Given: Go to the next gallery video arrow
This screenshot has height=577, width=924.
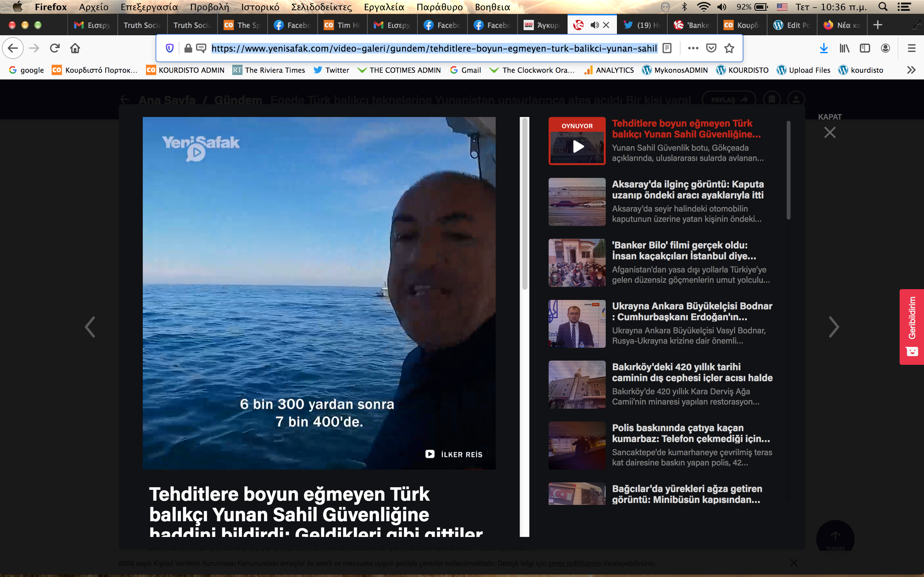Looking at the screenshot, I should pyautogui.click(x=834, y=327).
